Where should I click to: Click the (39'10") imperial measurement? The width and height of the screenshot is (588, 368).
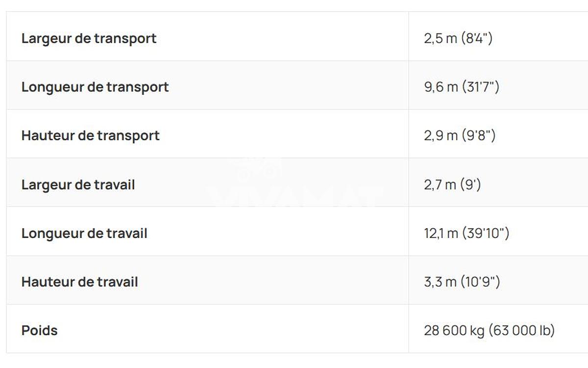click(485, 233)
